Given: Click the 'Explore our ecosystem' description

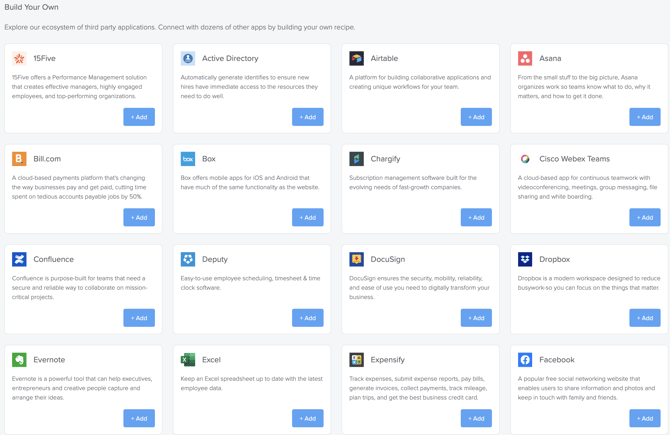Looking at the screenshot, I should (179, 27).
